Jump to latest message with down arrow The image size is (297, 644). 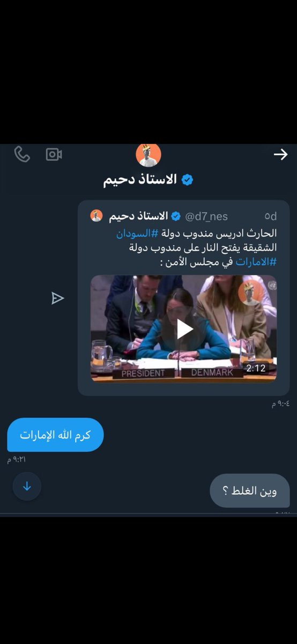tap(27, 486)
